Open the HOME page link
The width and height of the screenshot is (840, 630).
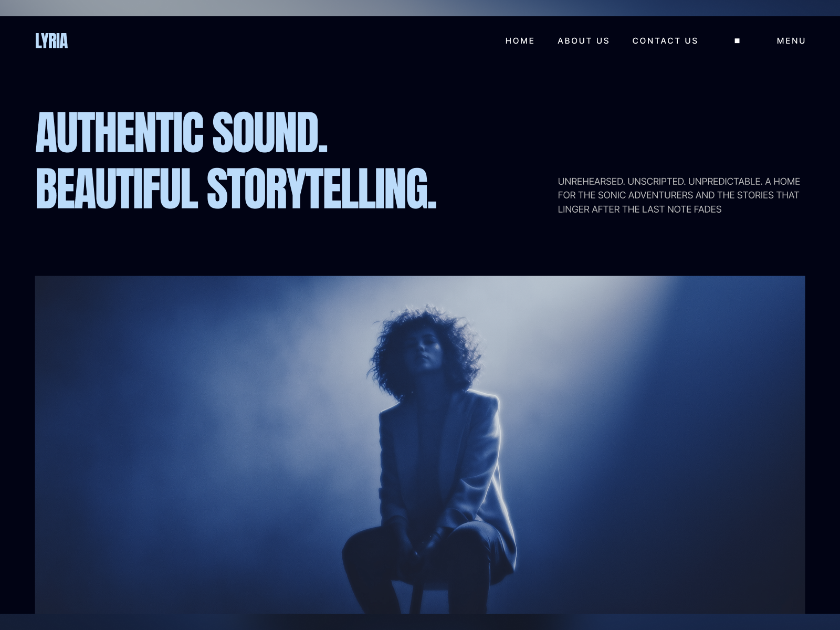tap(520, 40)
